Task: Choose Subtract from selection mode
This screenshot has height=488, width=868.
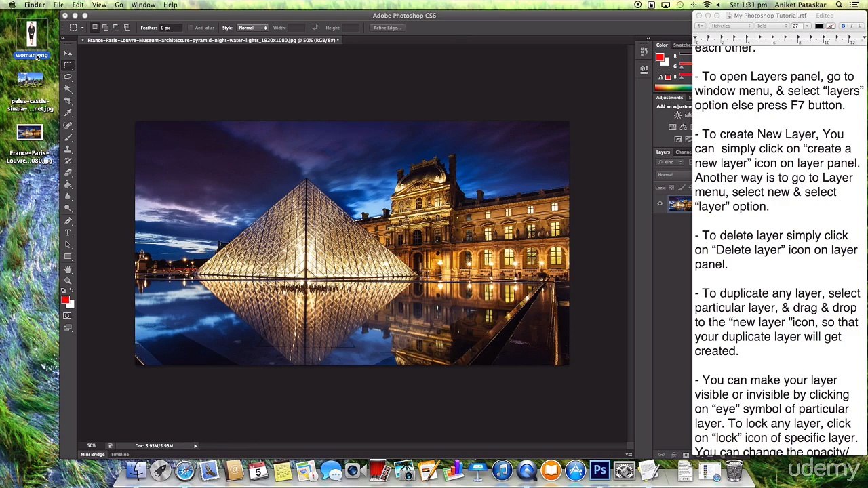Action: click(x=115, y=28)
